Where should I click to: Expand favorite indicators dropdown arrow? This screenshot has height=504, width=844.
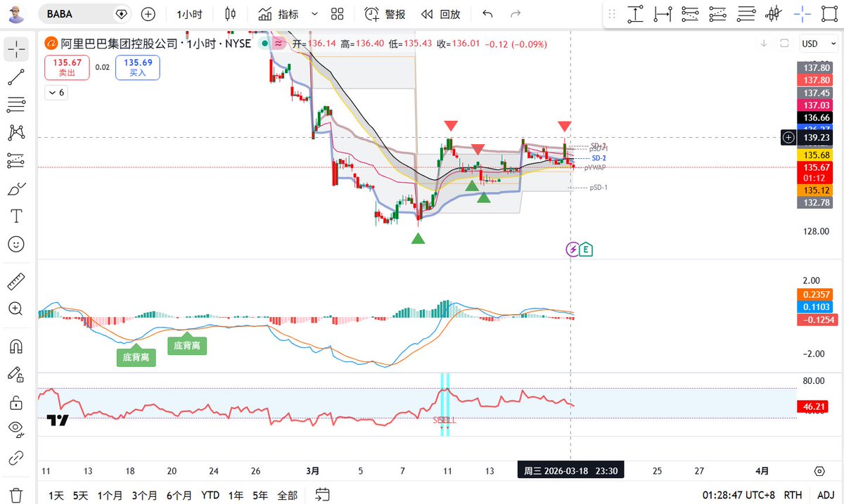[314, 14]
